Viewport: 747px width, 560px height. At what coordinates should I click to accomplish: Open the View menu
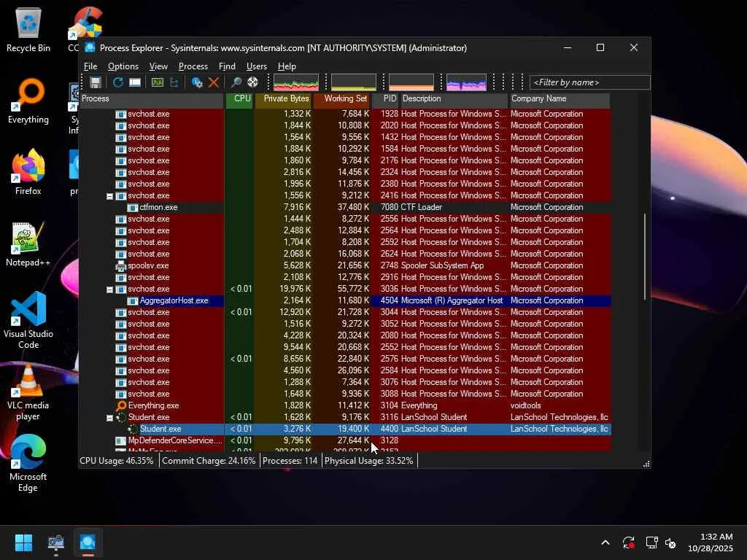158,66
